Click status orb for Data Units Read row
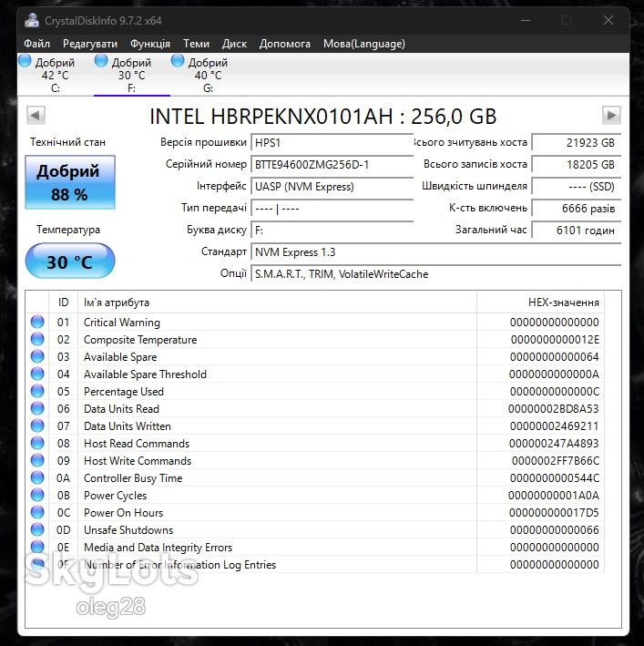The image size is (644, 646). [x=37, y=408]
